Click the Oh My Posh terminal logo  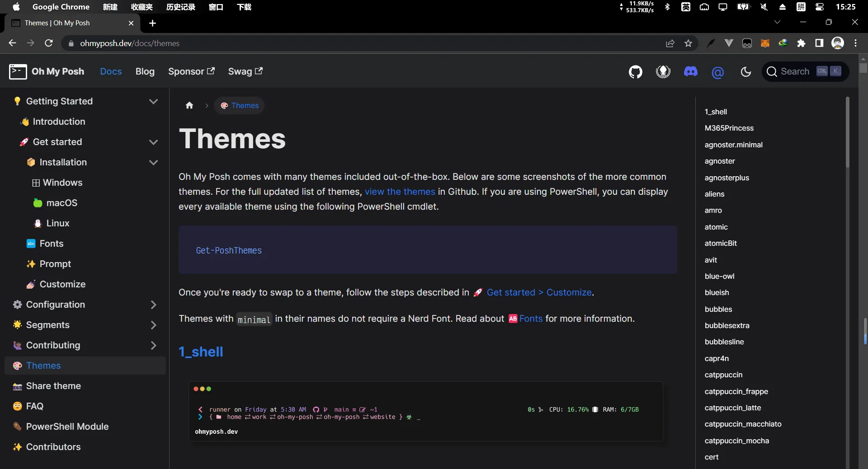[x=18, y=71]
